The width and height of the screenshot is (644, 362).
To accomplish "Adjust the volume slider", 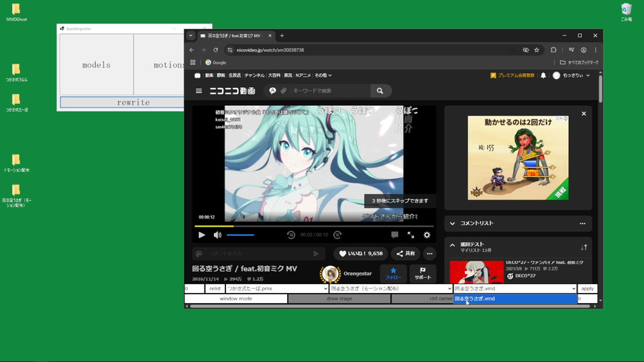I will tap(241, 235).
